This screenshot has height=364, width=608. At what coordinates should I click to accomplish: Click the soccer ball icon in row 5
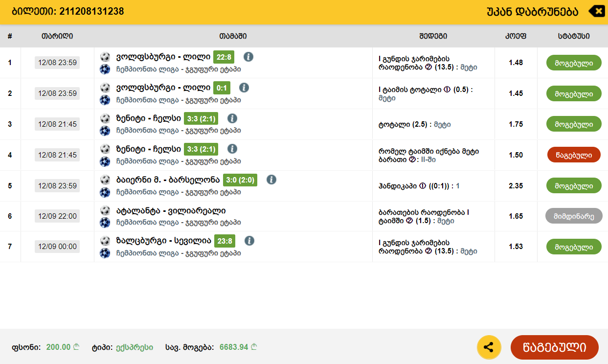pyautogui.click(x=105, y=180)
